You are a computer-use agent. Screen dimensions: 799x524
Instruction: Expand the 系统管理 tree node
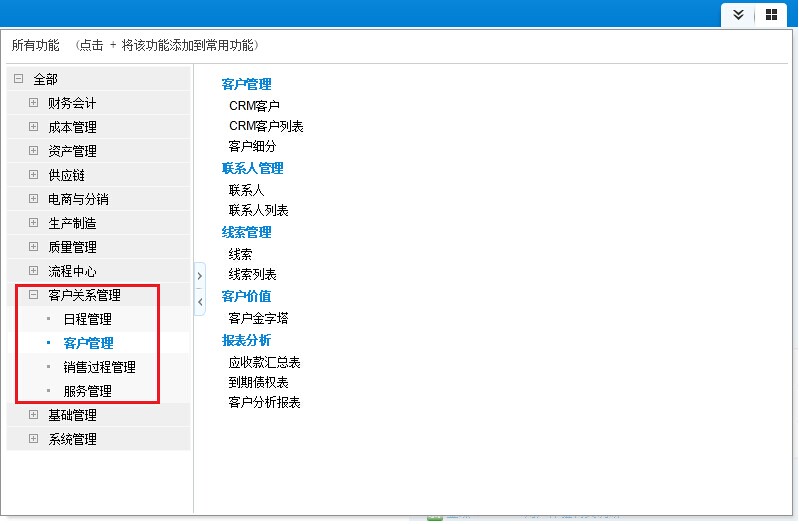34,438
